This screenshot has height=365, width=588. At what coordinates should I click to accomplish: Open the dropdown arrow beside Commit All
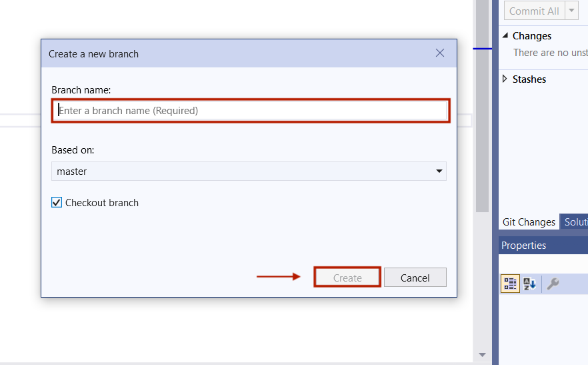(x=571, y=11)
